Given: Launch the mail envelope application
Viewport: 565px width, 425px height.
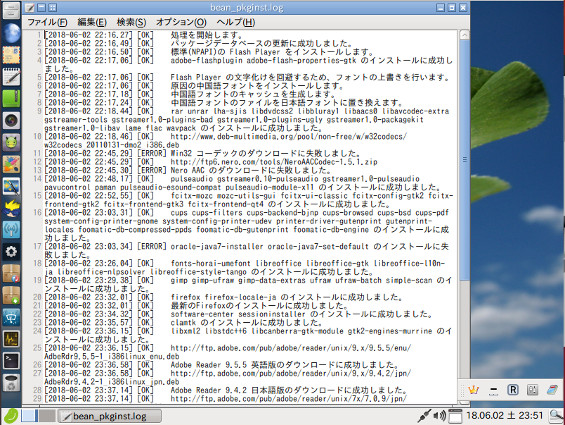Looking at the screenshot, I should [12, 55].
